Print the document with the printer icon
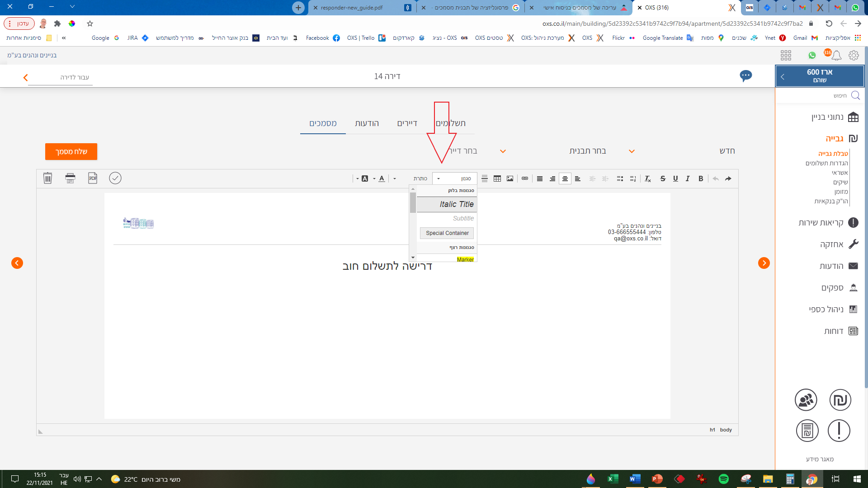This screenshot has width=868, height=488. pos(70,178)
